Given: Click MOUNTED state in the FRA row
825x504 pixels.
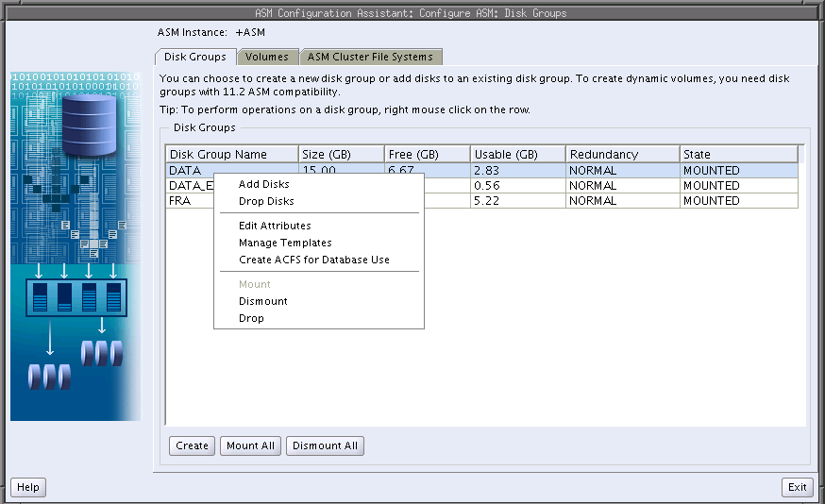Looking at the screenshot, I should (712, 201).
